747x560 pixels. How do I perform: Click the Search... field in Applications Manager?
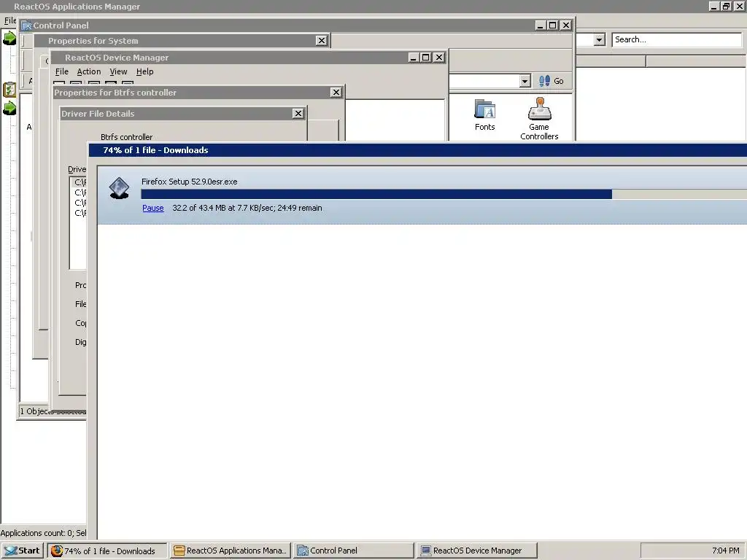coord(676,39)
